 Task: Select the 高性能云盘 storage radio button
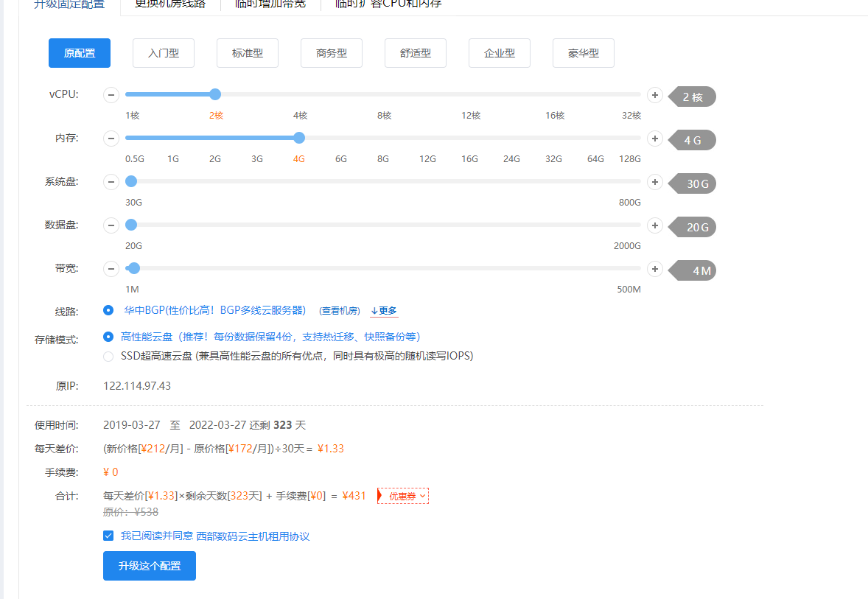tap(109, 337)
